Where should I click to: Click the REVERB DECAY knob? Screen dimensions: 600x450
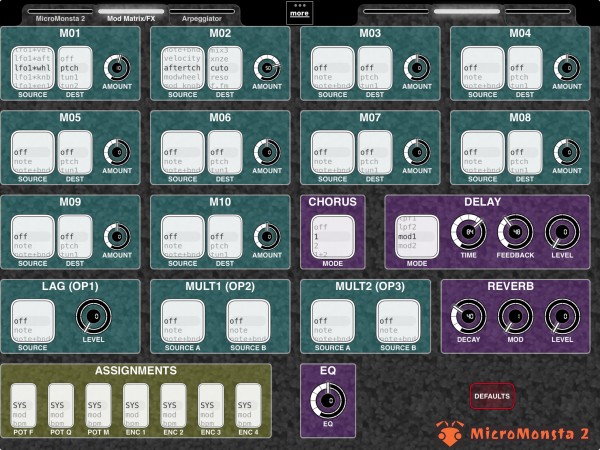tap(468, 316)
